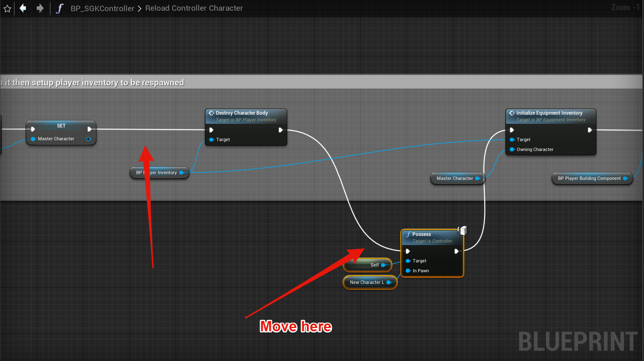Click the Possess node's execution input pin
The image size is (644, 361).
[x=408, y=251]
